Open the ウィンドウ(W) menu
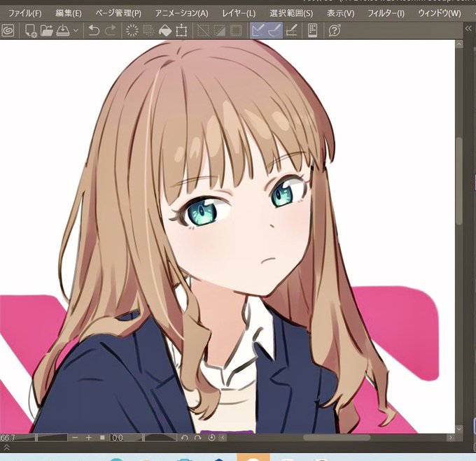The width and height of the screenshot is (476, 461). click(440, 13)
